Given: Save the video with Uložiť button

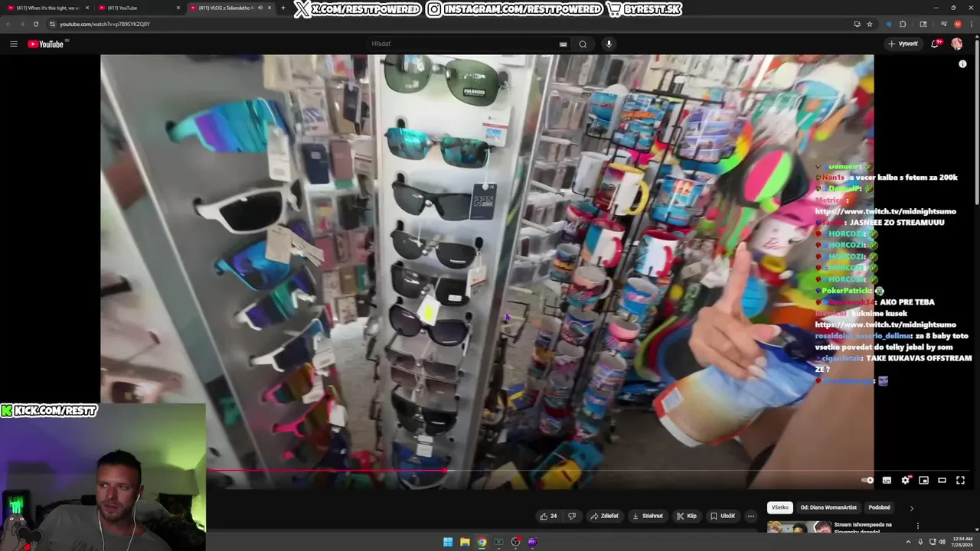Looking at the screenshot, I should point(722,516).
